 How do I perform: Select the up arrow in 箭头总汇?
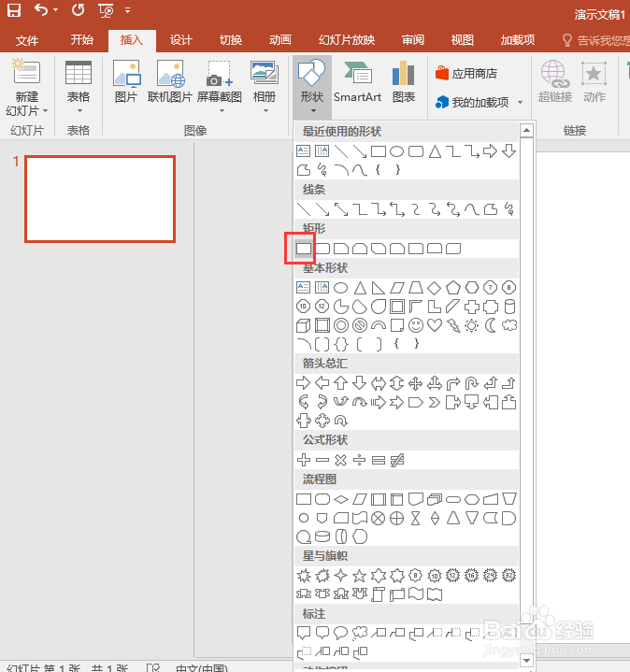341,383
